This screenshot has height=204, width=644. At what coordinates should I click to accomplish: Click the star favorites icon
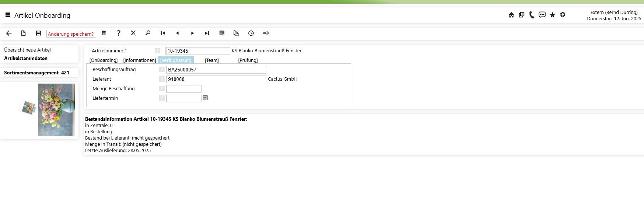pos(552,15)
